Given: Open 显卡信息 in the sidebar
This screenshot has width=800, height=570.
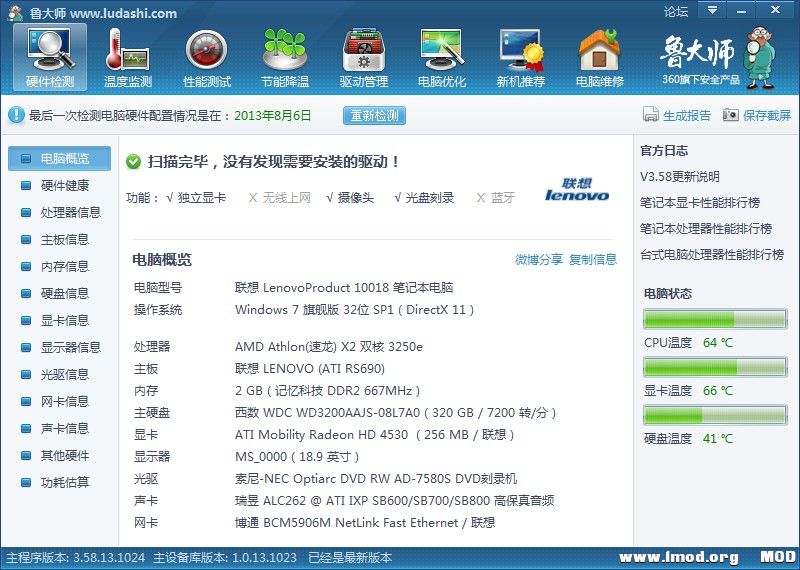Looking at the screenshot, I should pyautogui.click(x=64, y=321).
